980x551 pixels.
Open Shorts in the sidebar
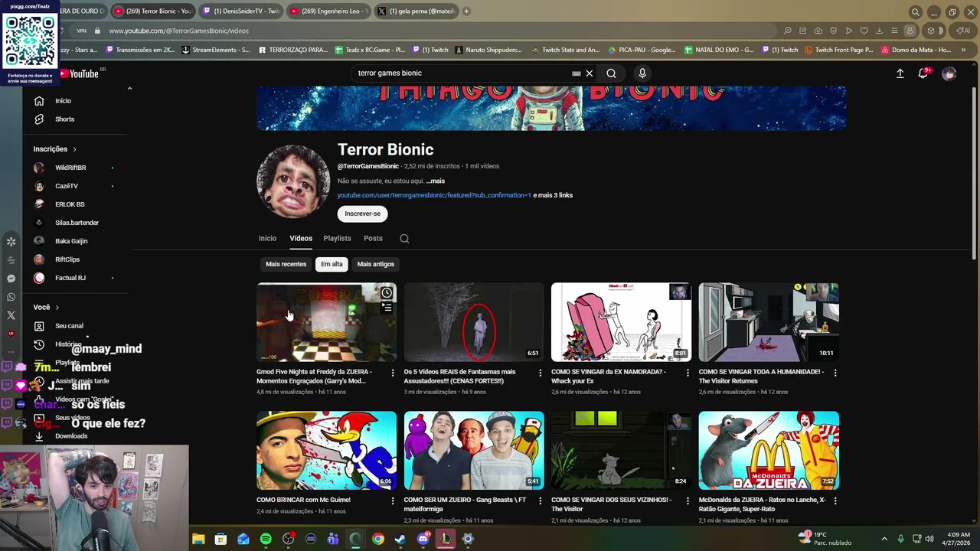click(64, 119)
